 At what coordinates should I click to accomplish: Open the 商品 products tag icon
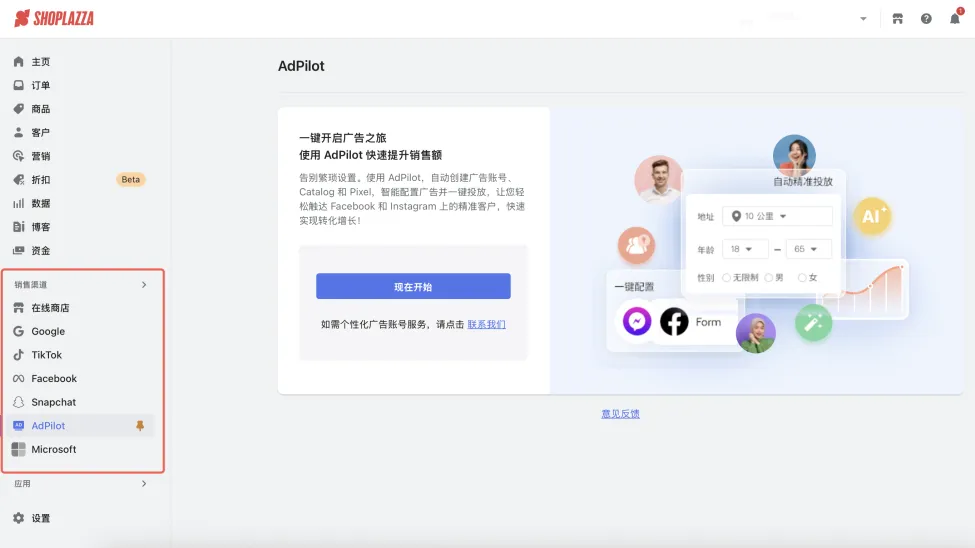coord(19,109)
